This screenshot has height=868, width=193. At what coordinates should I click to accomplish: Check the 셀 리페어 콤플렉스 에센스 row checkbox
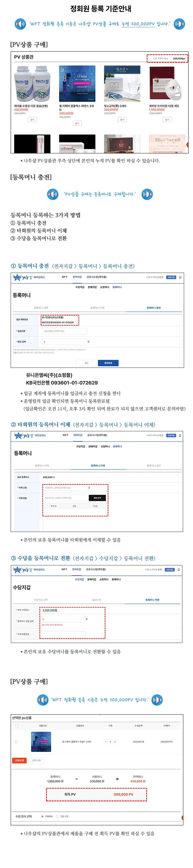(x=16, y=742)
